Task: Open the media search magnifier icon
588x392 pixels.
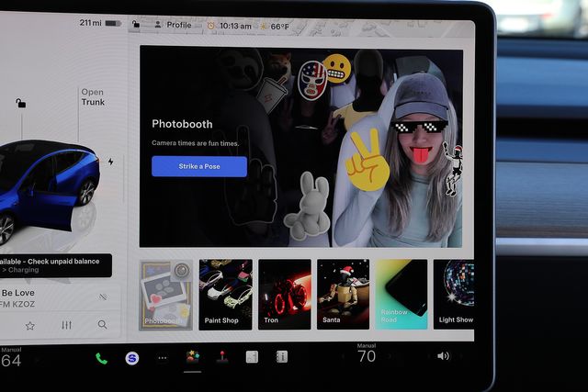Action: pyautogui.click(x=102, y=325)
